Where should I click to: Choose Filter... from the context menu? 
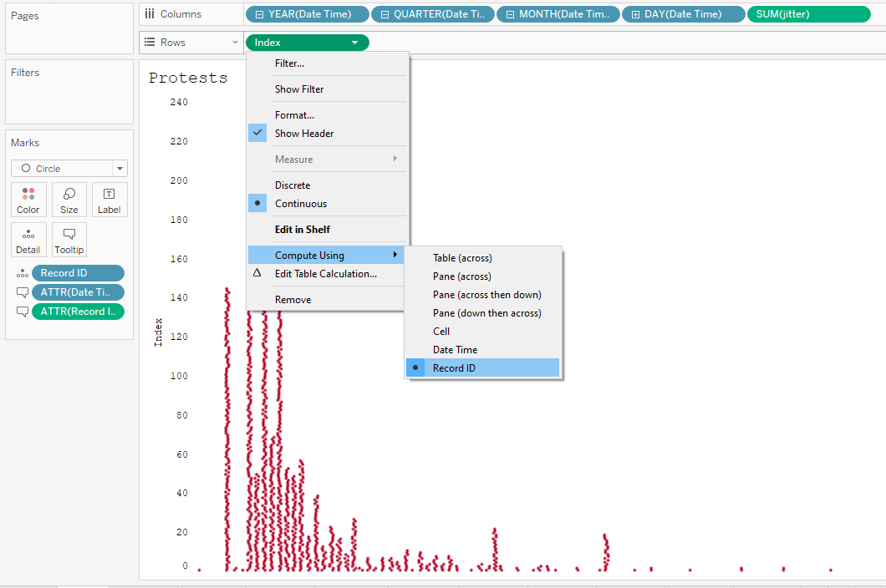288,63
